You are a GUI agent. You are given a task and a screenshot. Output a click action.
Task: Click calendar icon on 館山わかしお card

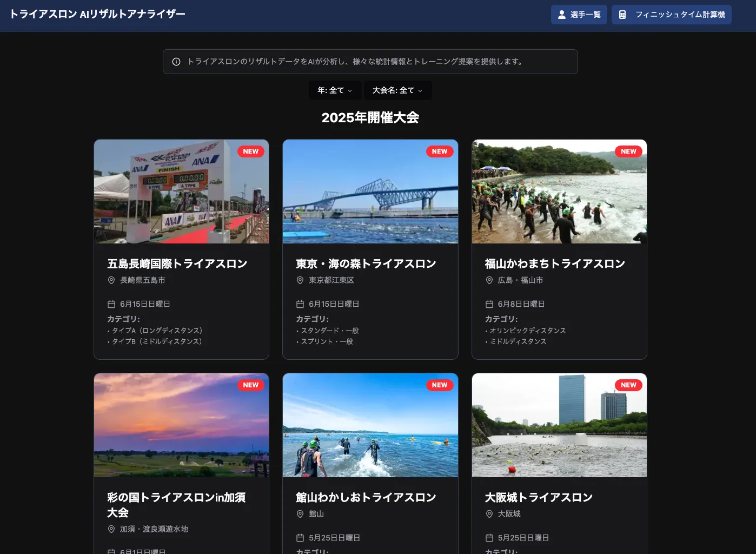point(300,538)
